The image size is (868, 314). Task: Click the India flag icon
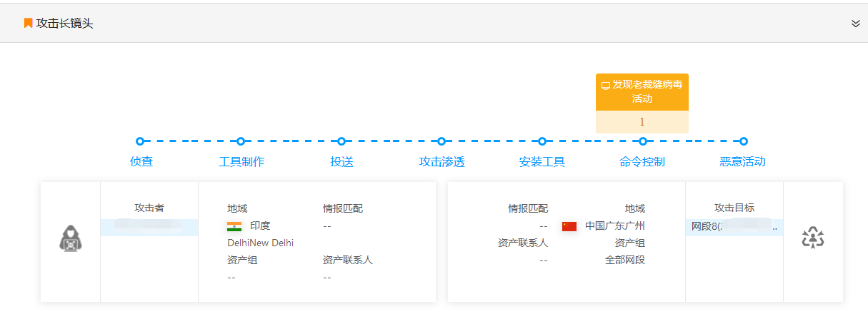[x=234, y=226]
